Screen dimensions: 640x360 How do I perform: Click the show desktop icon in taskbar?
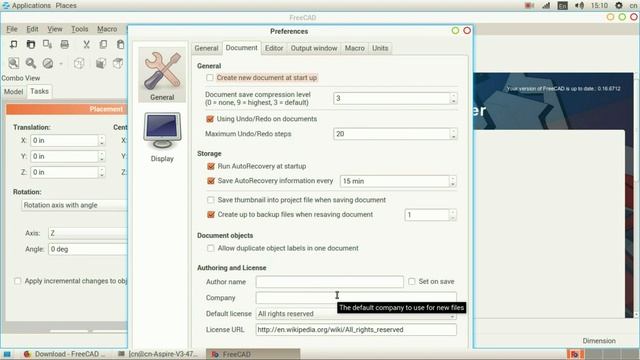7,354
